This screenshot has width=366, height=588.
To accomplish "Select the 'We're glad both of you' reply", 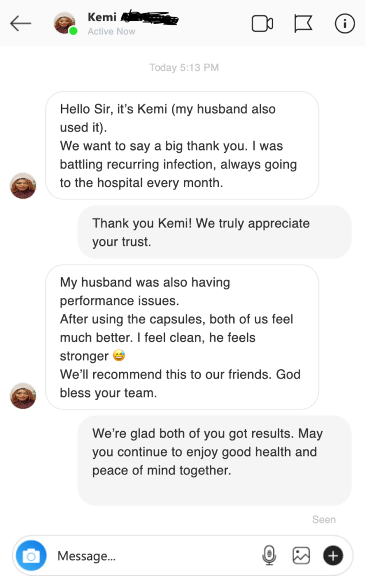I will coord(214,461).
